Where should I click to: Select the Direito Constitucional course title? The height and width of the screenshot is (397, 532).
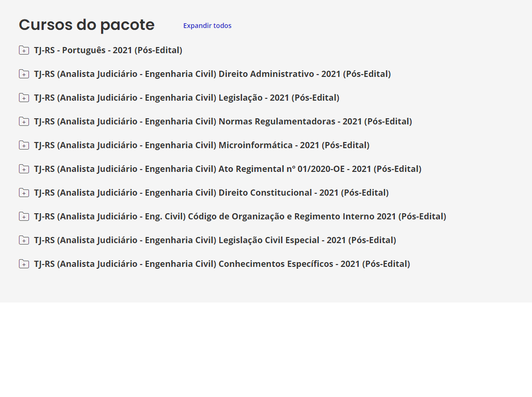tap(211, 193)
